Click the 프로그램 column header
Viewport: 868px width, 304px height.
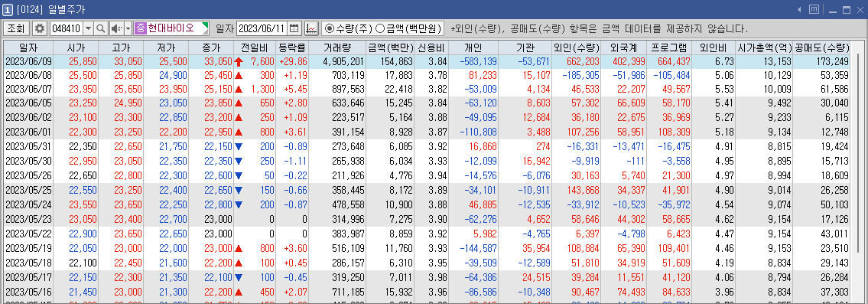coord(668,47)
